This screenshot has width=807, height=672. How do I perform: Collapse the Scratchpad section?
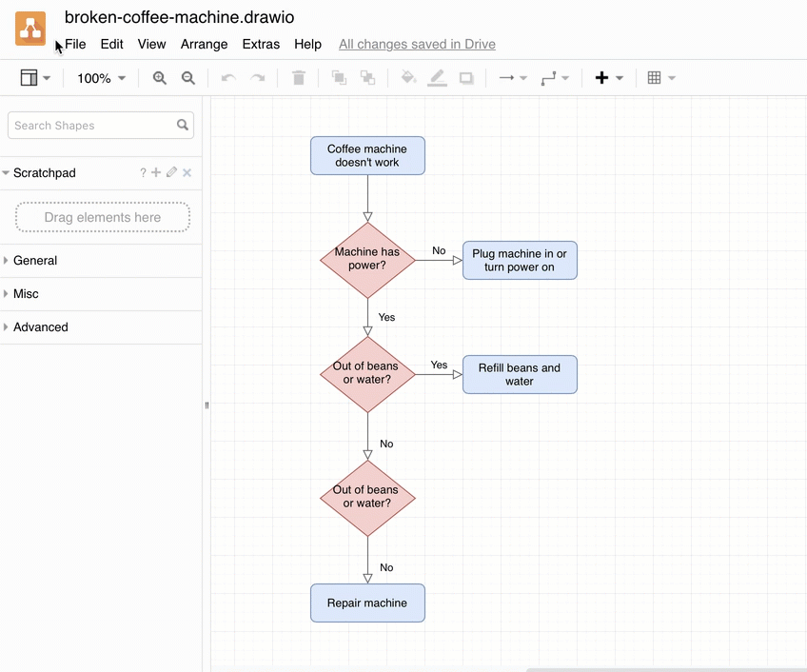coord(8,172)
